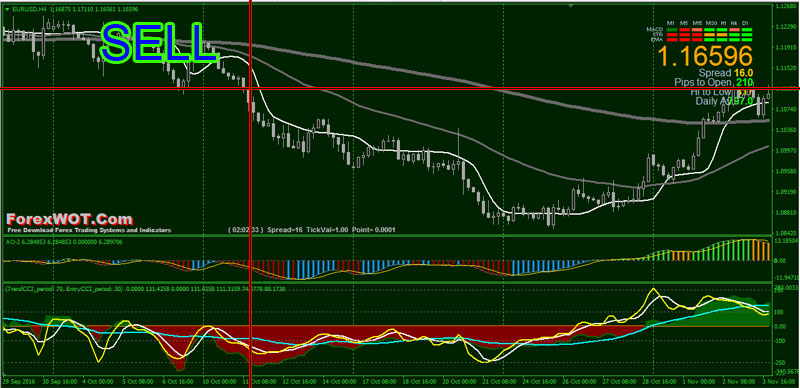Click the red EMA signal block under M1
Viewport: 800px width, 388px height.
(672, 40)
